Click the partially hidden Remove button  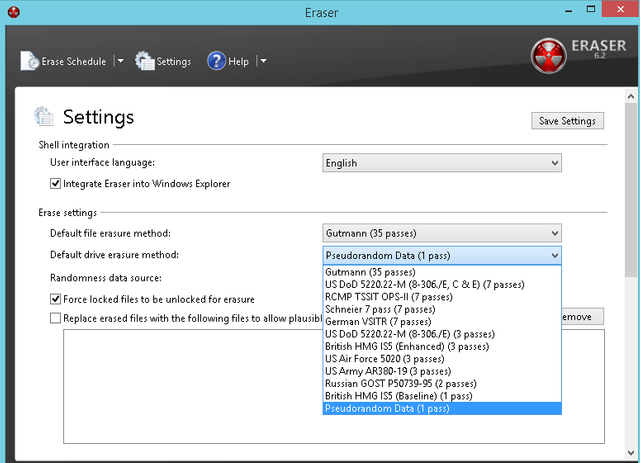[582, 317]
